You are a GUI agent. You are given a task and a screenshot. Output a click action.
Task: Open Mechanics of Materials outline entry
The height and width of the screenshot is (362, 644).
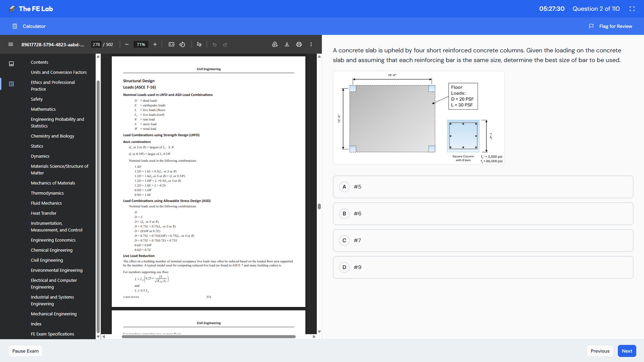tap(53, 183)
